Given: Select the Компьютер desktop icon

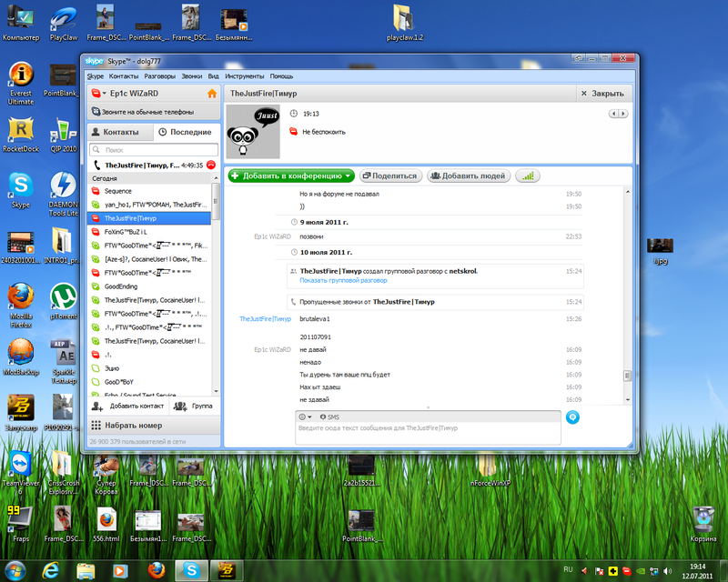Looking at the screenshot, I should (x=21, y=24).
